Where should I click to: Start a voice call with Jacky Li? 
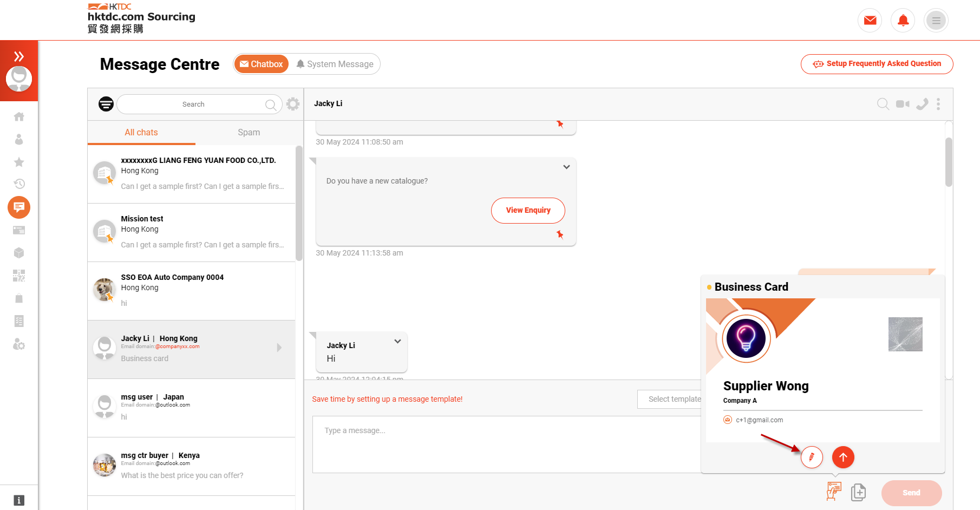coord(922,104)
